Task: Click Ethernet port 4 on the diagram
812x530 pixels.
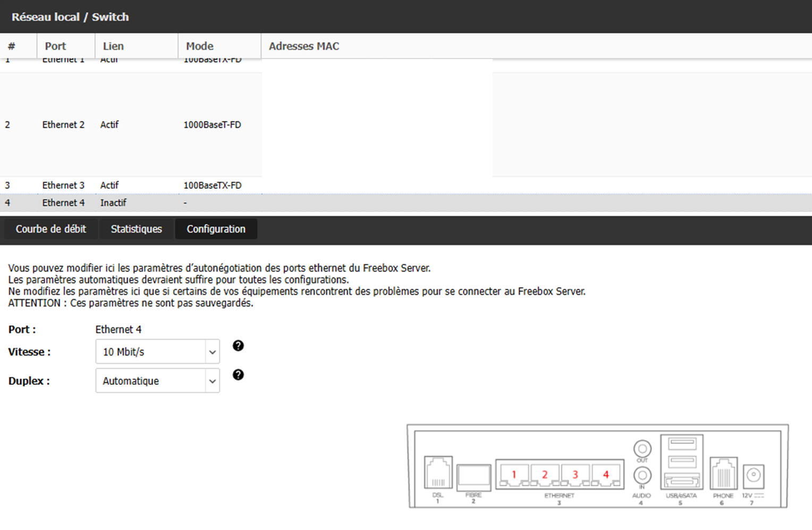Action: coord(605,475)
